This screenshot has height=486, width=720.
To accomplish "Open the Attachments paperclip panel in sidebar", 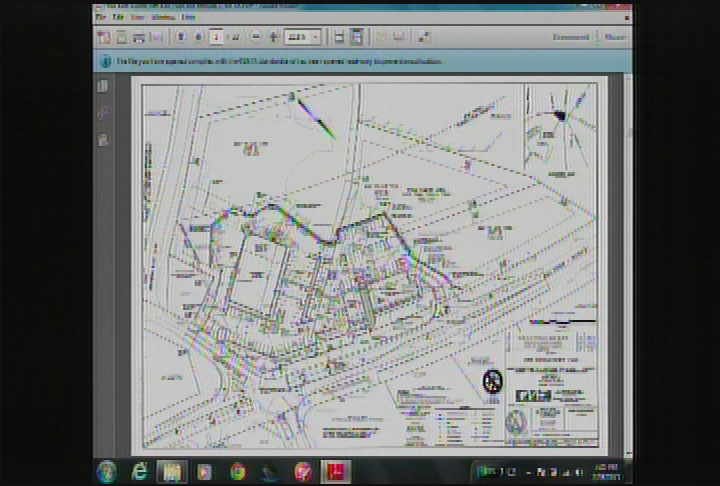I will (103, 113).
